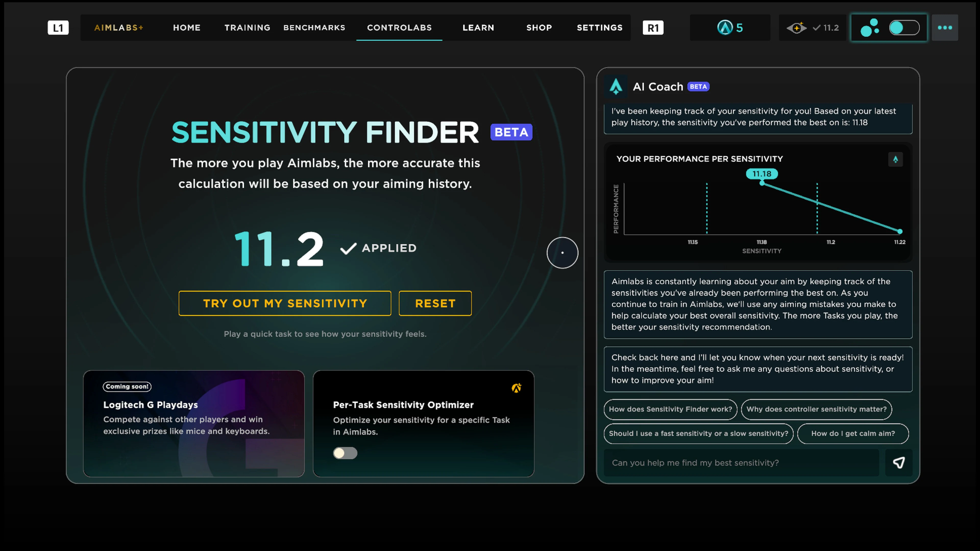980x551 pixels.
Task: Reset the recommended sensitivity
Action: (435, 303)
